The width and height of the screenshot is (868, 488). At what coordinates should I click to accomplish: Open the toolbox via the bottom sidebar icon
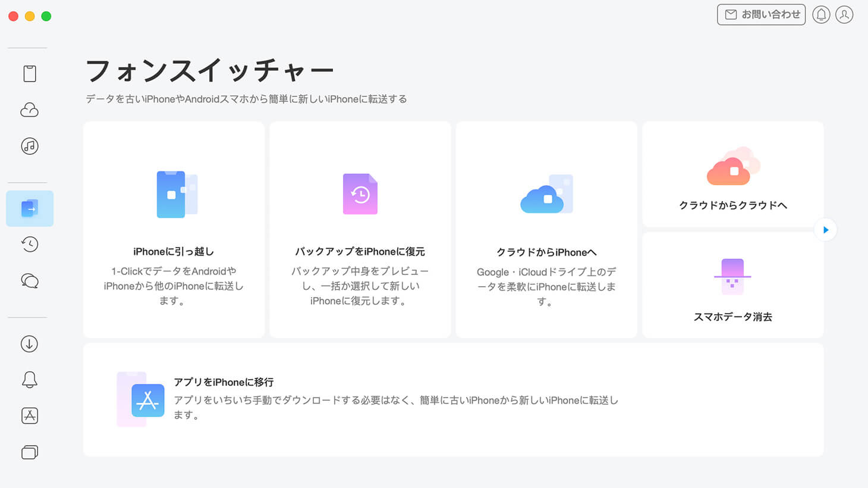pyautogui.click(x=28, y=452)
